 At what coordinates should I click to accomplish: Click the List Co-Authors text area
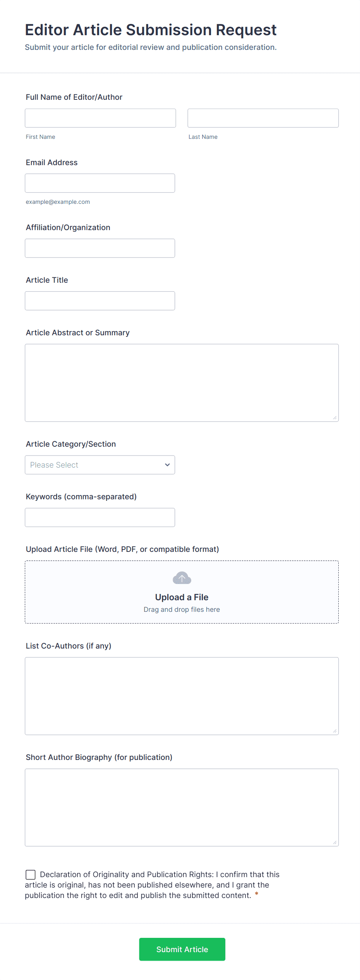coord(182,696)
